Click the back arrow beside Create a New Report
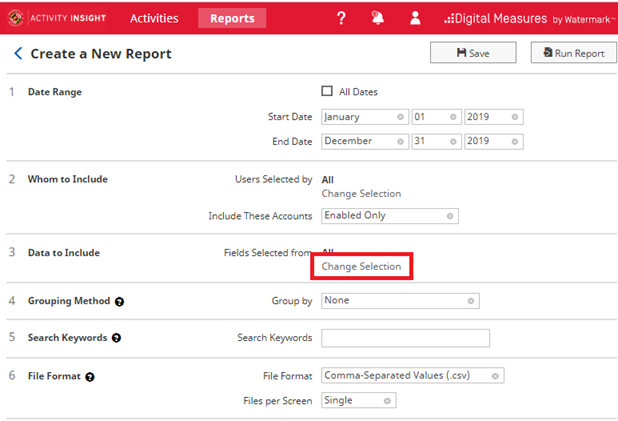 (x=17, y=54)
